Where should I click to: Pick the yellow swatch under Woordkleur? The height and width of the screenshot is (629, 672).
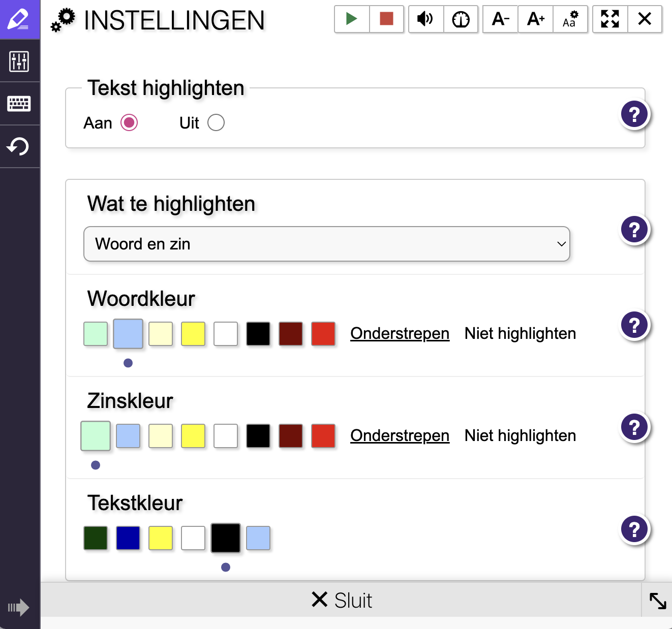pos(193,334)
